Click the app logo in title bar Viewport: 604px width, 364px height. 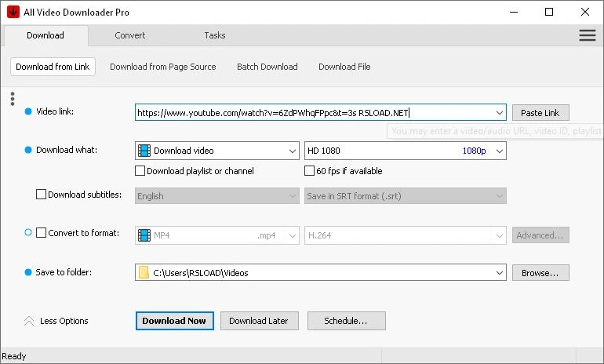13,12
